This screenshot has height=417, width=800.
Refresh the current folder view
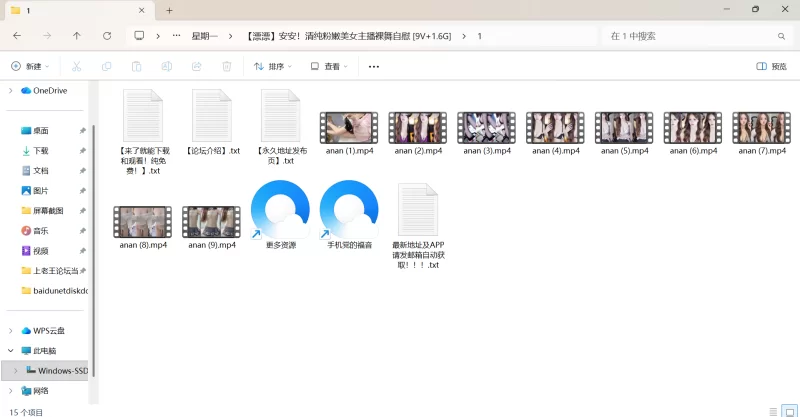(x=107, y=36)
